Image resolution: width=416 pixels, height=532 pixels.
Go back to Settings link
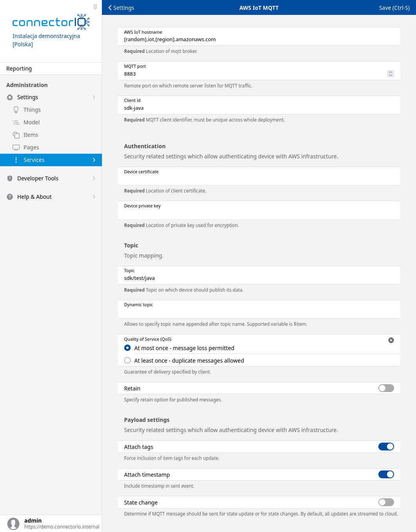tap(121, 8)
